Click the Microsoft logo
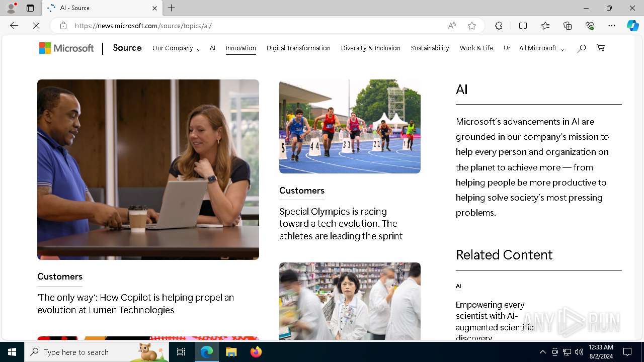The height and width of the screenshot is (362, 644). [66, 48]
